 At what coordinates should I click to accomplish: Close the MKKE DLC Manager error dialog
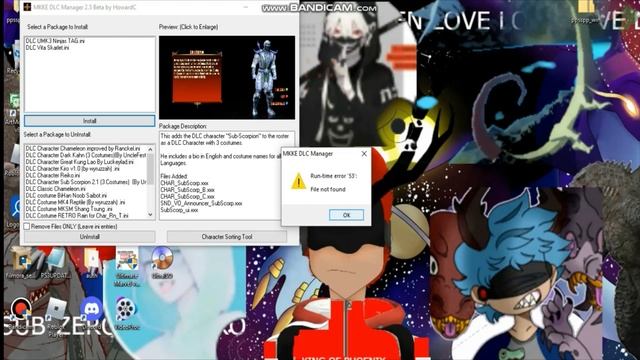(364, 153)
